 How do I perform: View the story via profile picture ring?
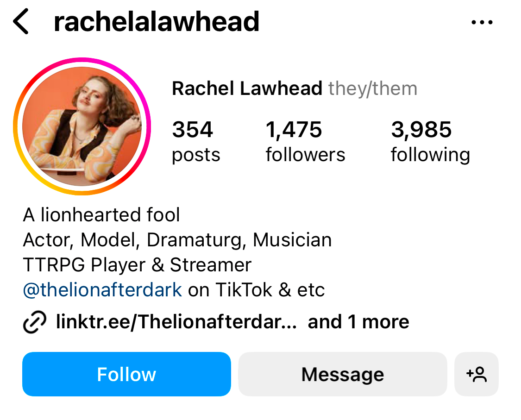click(82, 126)
